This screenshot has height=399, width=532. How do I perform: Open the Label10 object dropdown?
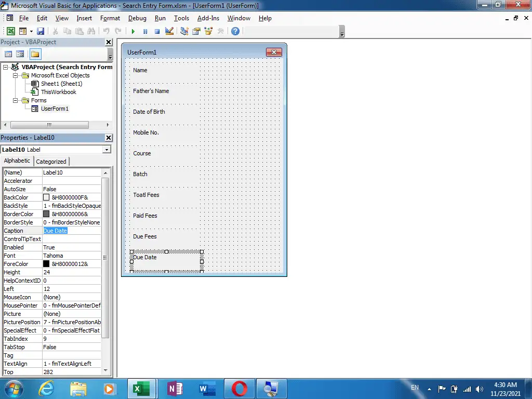tap(107, 150)
